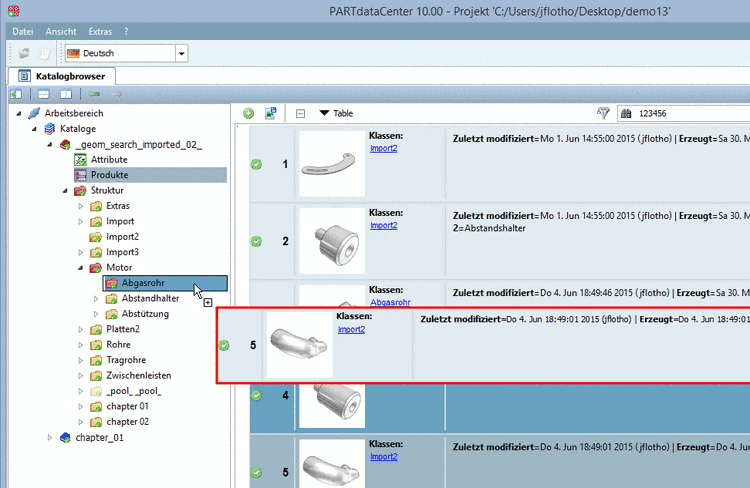Screen dimensions: 750x488
Task: Select the Attribute tree item
Action: pos(109,160)
